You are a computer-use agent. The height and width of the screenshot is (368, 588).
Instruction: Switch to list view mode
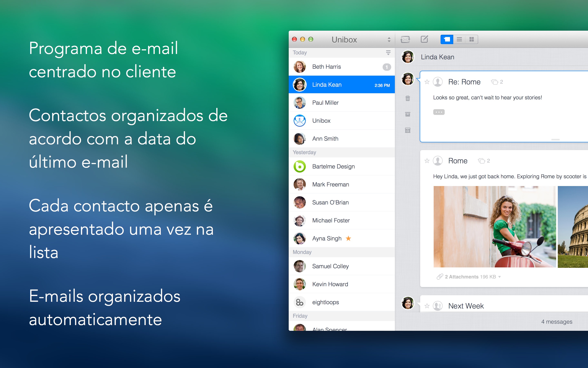pyautogui.click(x=459, y=39)
